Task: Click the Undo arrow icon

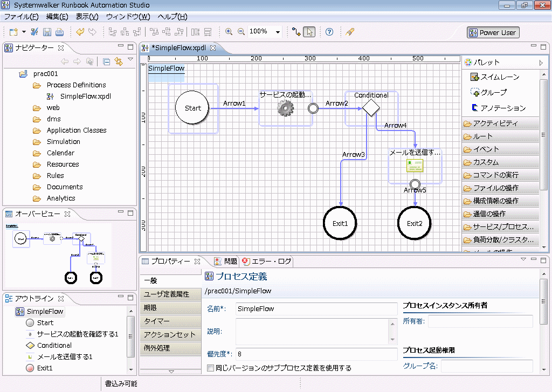Action: click(80, 32)
